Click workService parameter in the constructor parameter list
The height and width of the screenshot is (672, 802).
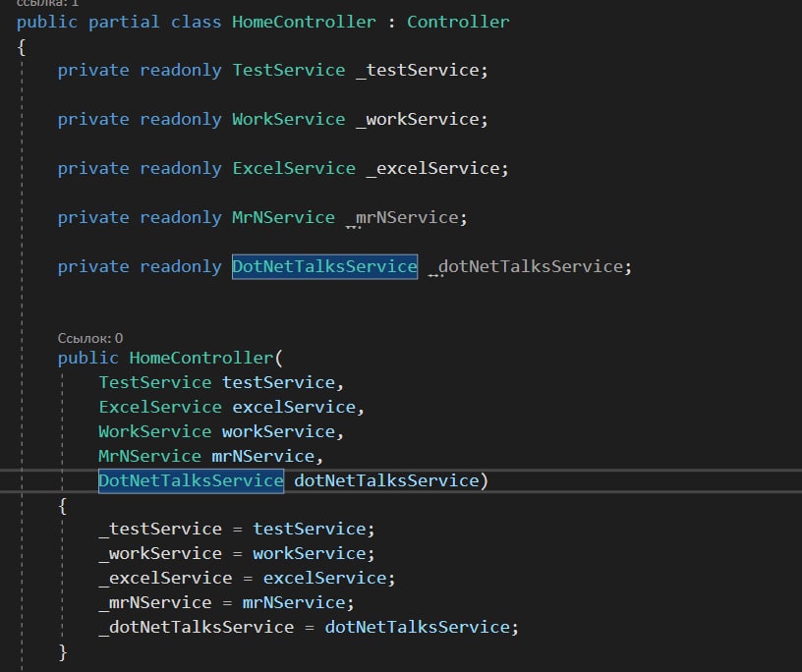(x=278, y=431)
